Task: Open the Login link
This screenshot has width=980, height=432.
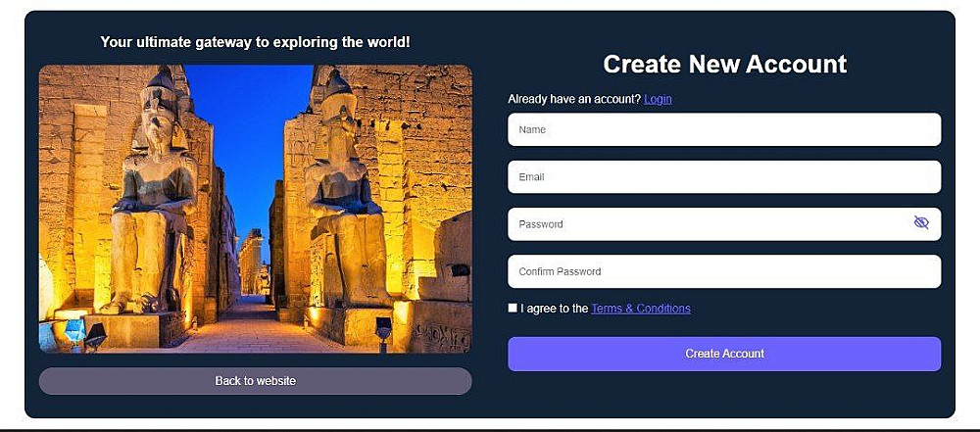Action: [658, 99]
